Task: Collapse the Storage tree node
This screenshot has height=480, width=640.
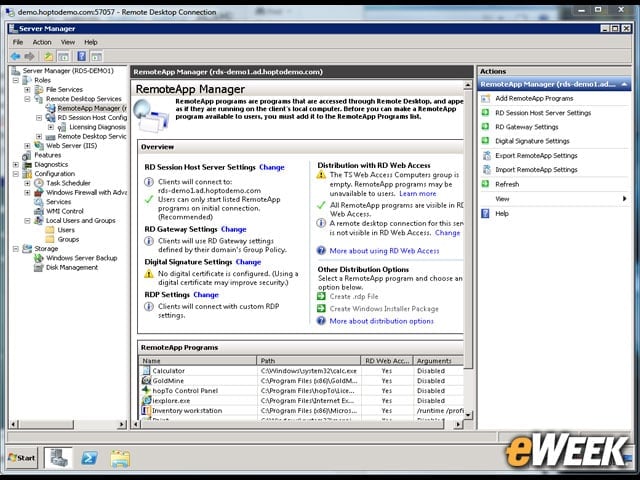Action: (16, 249)
